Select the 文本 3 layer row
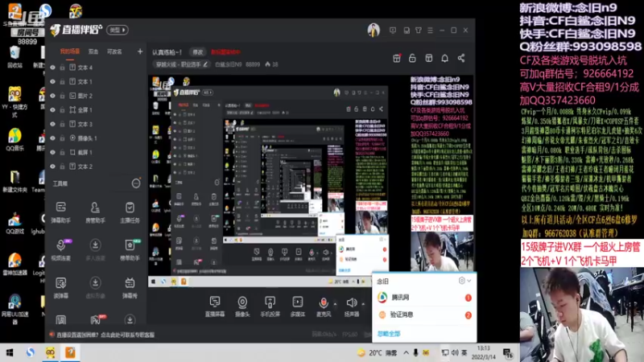Image resolution: width=644 pixels, height=362 pixels. coord(95,124)
